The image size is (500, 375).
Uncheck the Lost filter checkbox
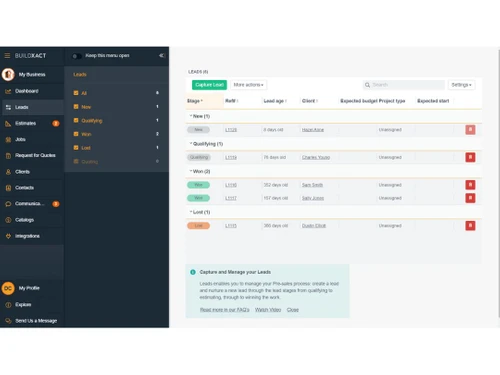76,148
